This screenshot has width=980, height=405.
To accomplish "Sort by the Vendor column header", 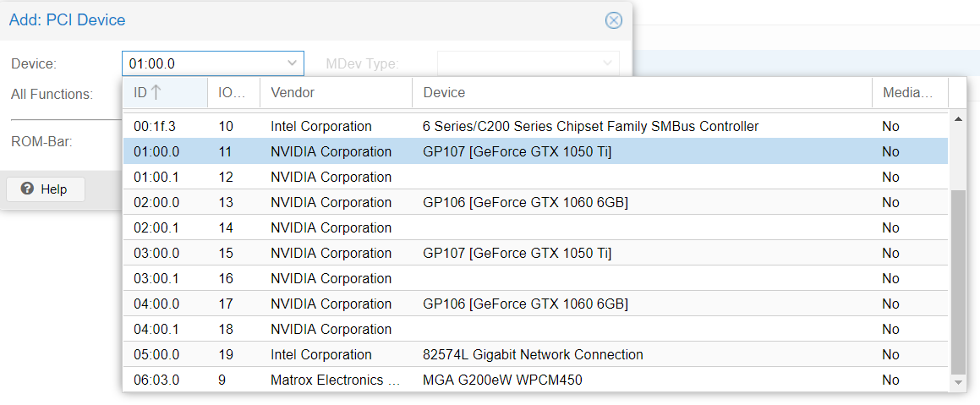I will pos(336,92).
